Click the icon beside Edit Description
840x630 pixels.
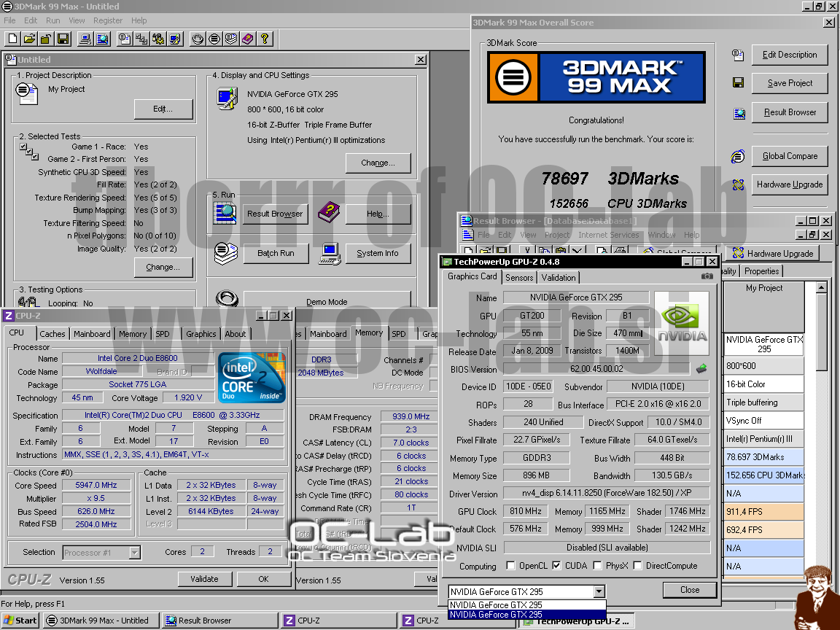pyautogui.click(x=738, y=55)
